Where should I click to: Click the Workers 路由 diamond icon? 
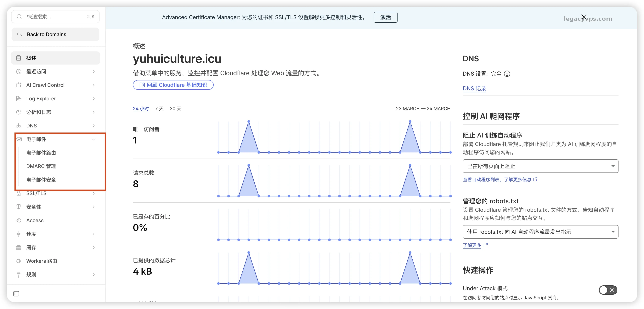tap(19, 261)
